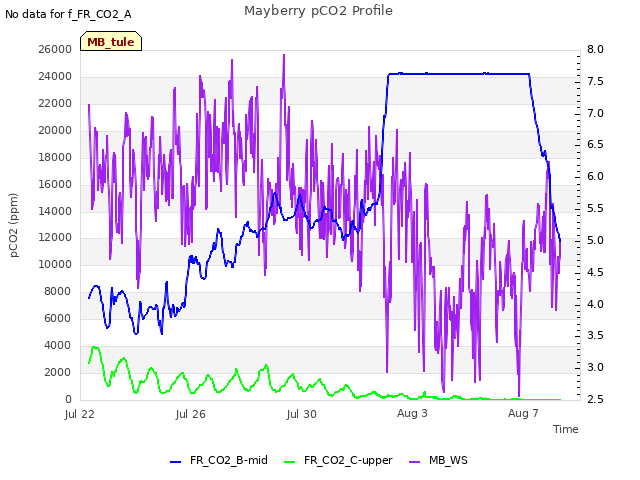Click the blue line's flat plateau at 24000

[x=459, y=74]
